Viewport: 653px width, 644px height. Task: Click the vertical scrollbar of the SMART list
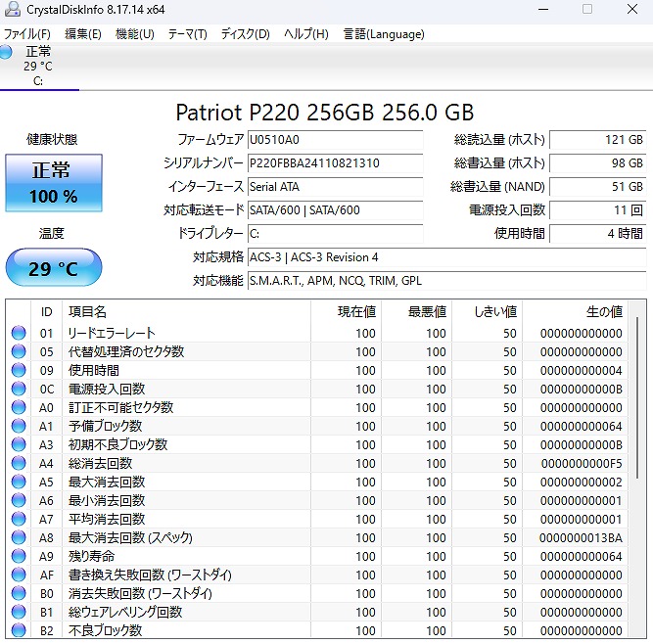pyautogui.click(x=637, y=397)
